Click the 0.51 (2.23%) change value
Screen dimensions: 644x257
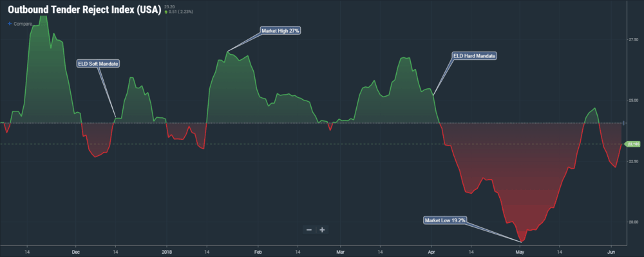coord(181,12)
